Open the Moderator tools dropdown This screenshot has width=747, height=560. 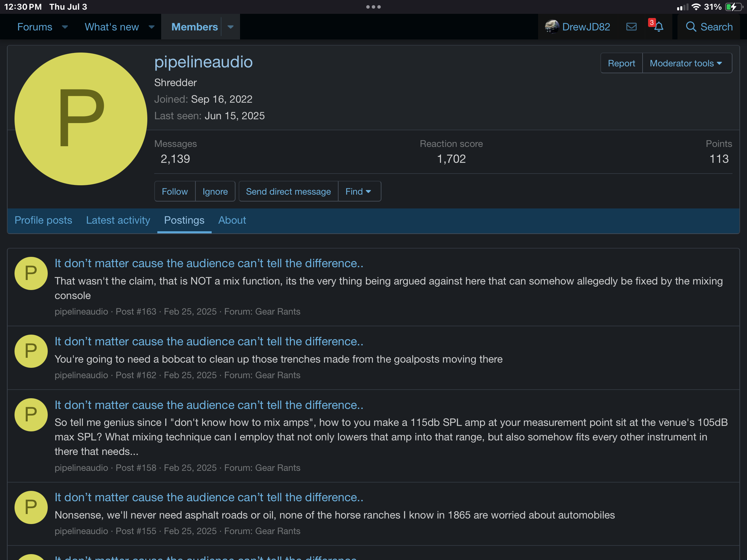coord(686,63)
